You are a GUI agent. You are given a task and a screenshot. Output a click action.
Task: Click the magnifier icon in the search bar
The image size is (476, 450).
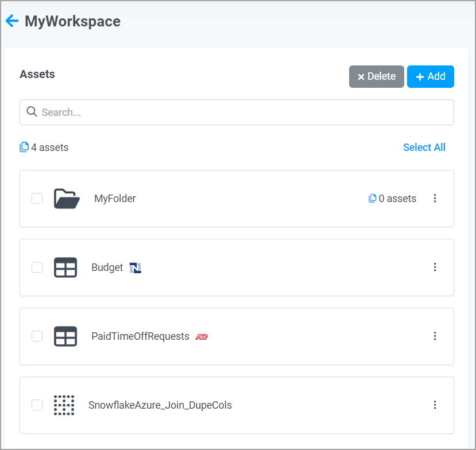pos(32,112)
